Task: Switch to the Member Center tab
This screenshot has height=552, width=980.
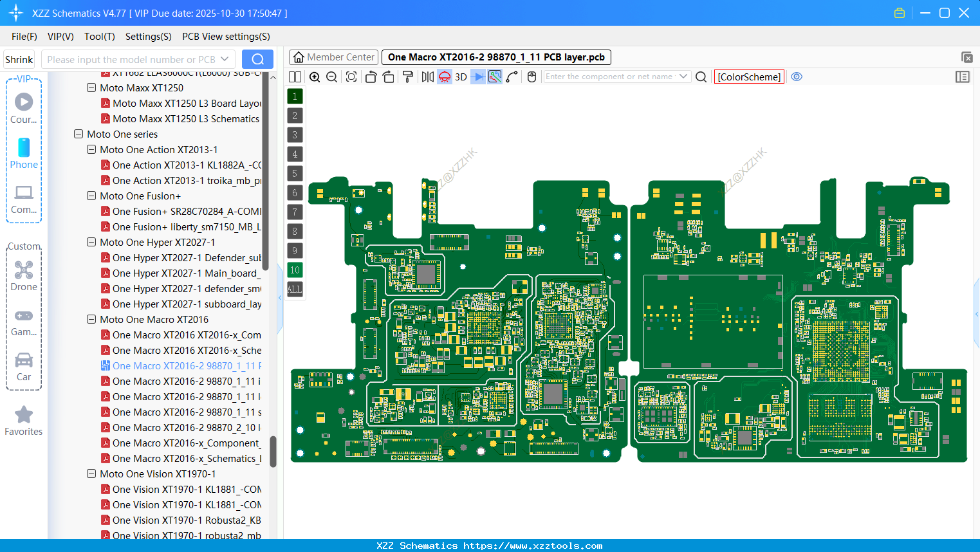Action: click(334, 57)
